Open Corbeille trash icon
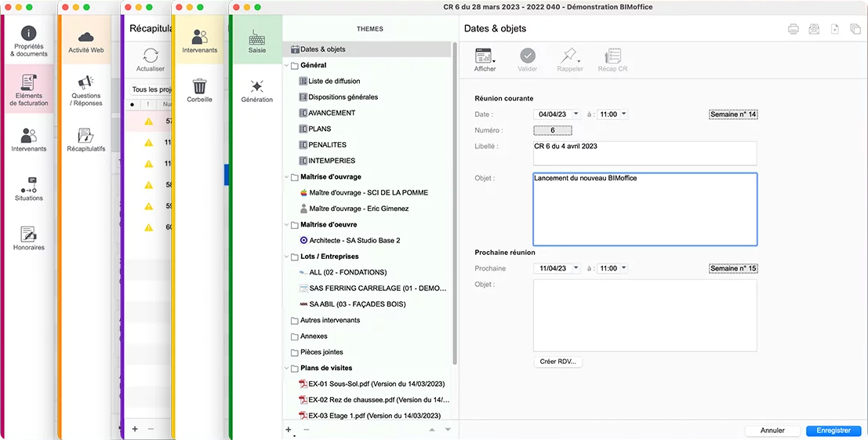Image resolution: width=868 pixels, height=440 pixels. pyautogui.click(x=199, y=85)
